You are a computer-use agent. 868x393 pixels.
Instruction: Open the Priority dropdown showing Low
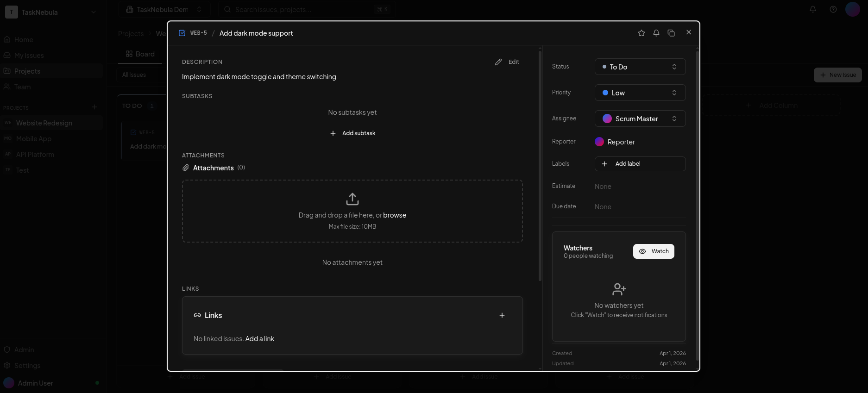(640, 93)
